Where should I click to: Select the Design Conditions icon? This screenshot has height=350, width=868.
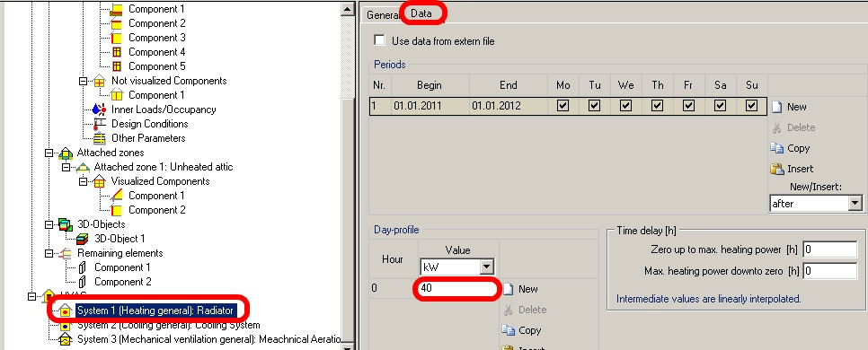click(100, 124)
